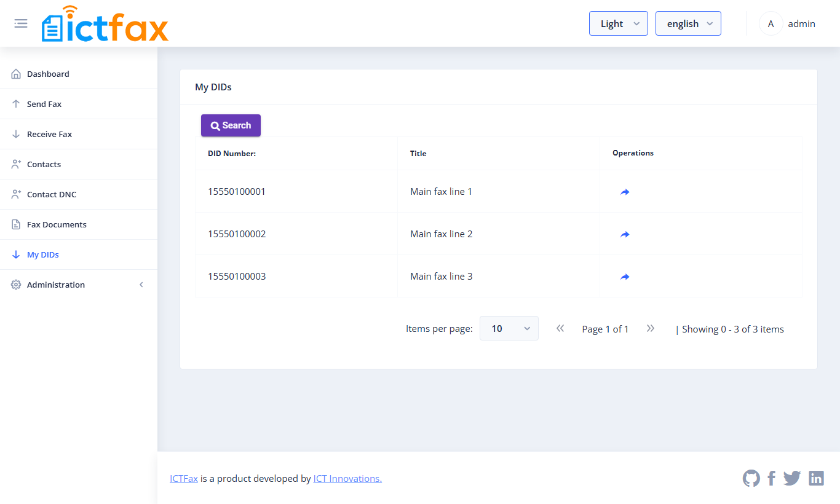Click the ICTFax logo
The width and height of the screenshot is (840, 504).
point(105,24)
